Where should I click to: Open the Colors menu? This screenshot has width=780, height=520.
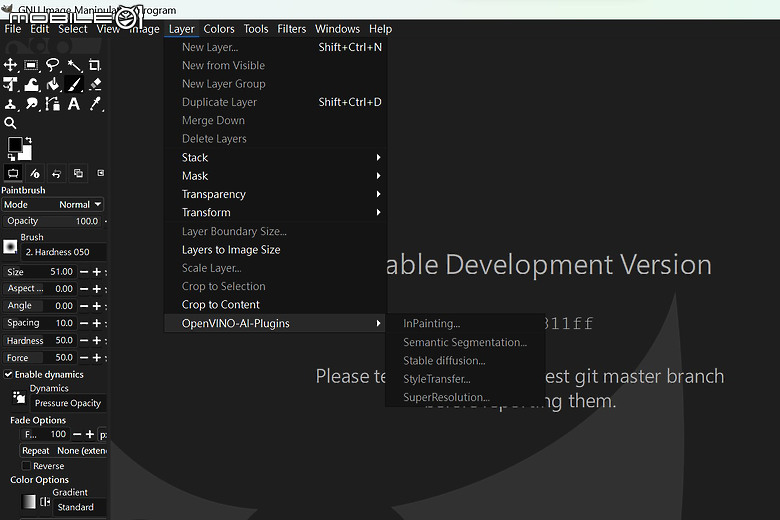pos(219,29)
